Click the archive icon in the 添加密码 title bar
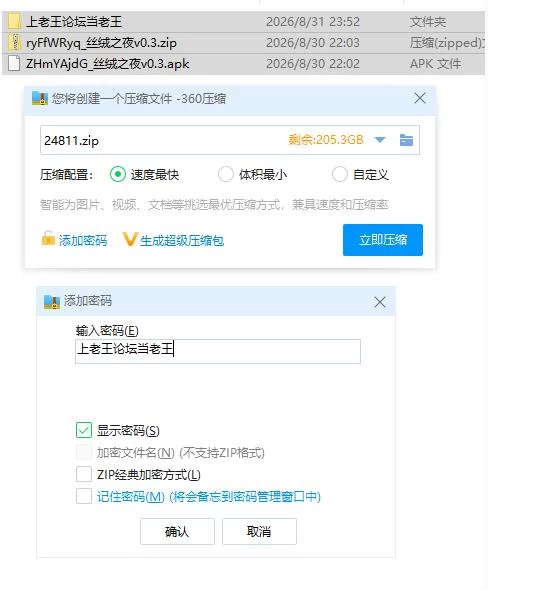The width and height of the screenshot is (536, 590). (x=52, y=301)
